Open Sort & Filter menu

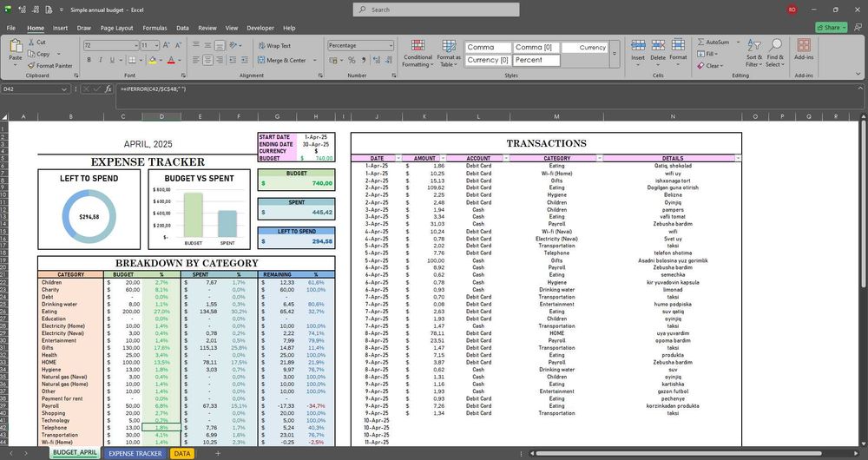point(754,53)
